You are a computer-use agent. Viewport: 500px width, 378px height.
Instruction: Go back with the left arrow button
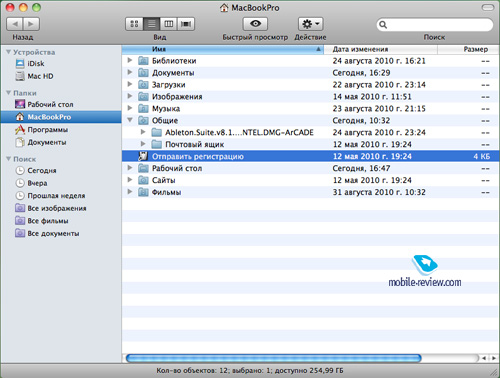pyautogui.click(x=15, y=24)
